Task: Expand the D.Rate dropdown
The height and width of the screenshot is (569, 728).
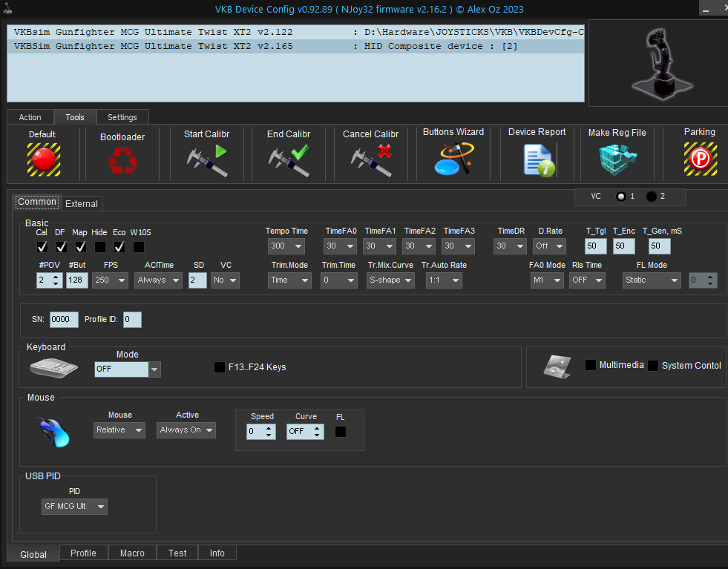Action: coord(549,246)
